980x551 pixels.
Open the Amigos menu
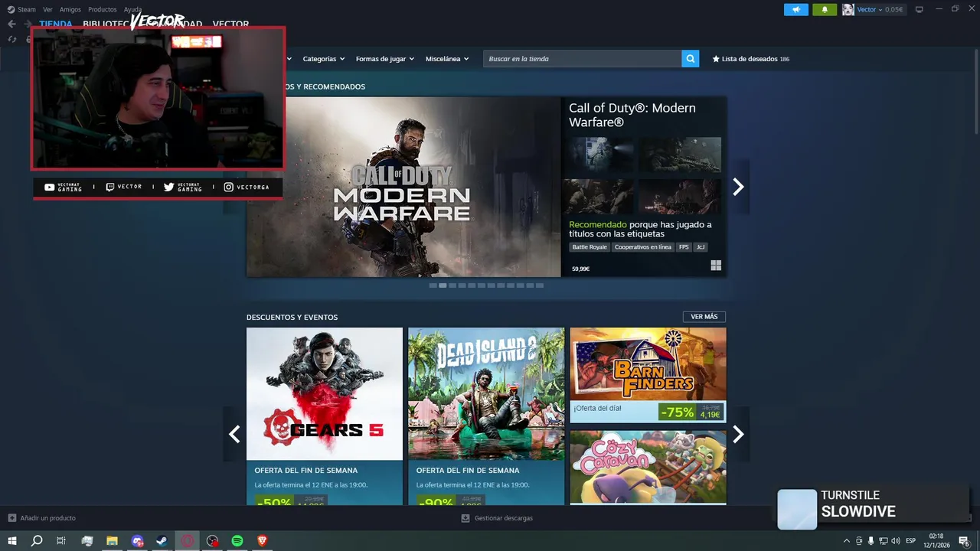coord(70,10)
